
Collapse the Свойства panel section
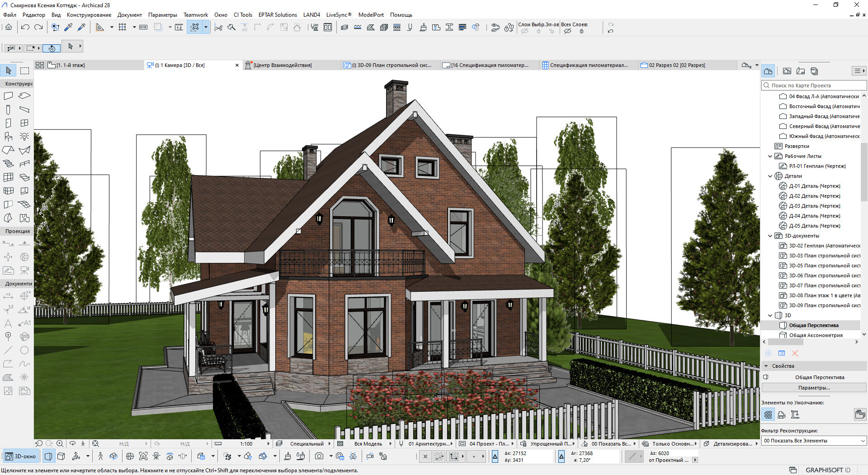(x=766, y=366)
